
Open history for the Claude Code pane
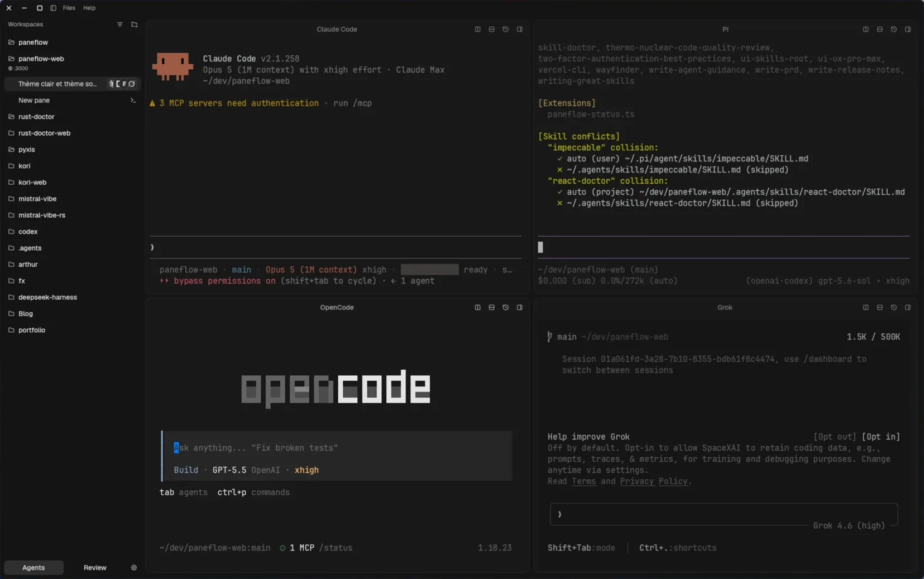(505, 30)
